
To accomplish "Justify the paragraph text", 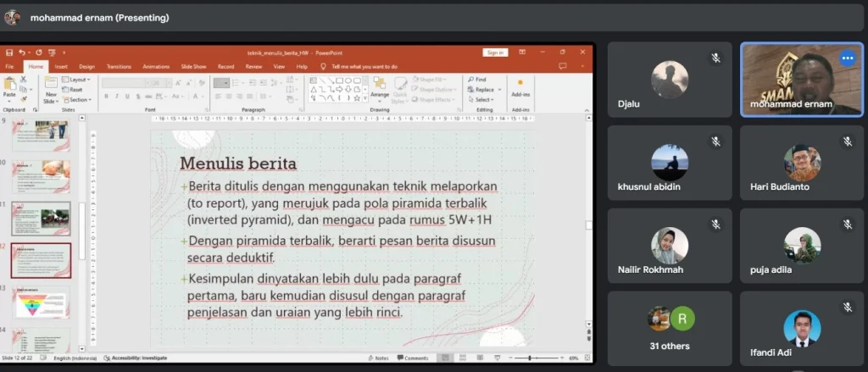I will [248, 97].
